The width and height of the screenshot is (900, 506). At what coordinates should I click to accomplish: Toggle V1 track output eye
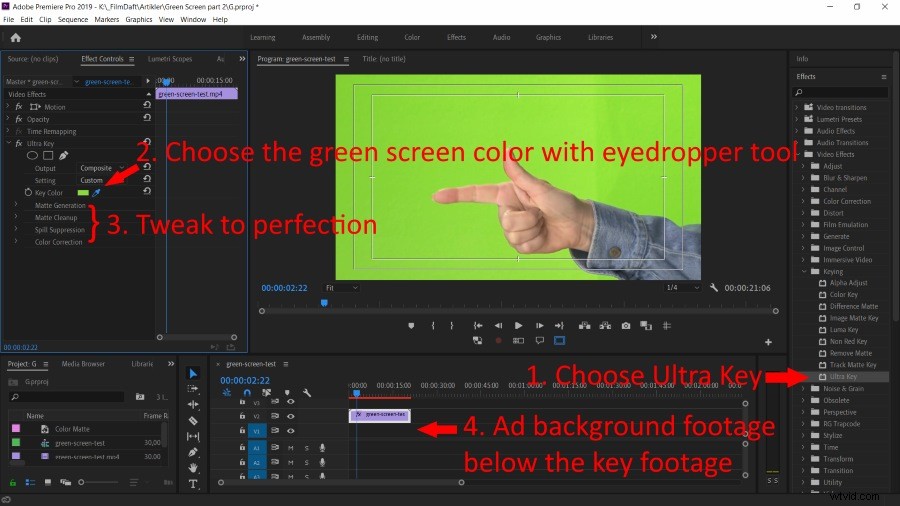point(290,430)
